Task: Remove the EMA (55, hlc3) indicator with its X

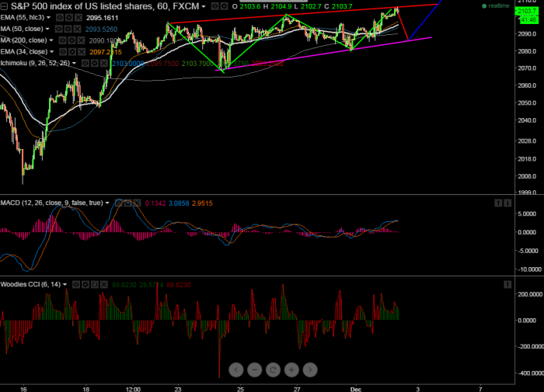Action: tap(78, 18)
